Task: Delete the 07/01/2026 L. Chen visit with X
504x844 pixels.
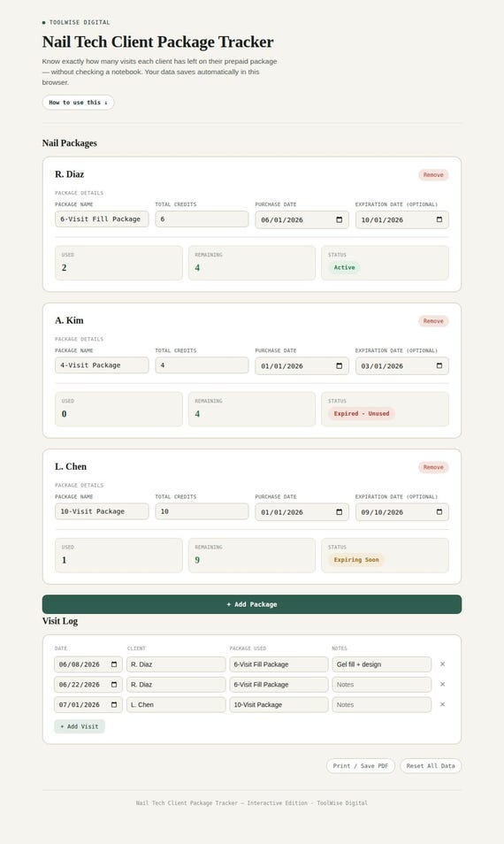Action: point(442,704)
